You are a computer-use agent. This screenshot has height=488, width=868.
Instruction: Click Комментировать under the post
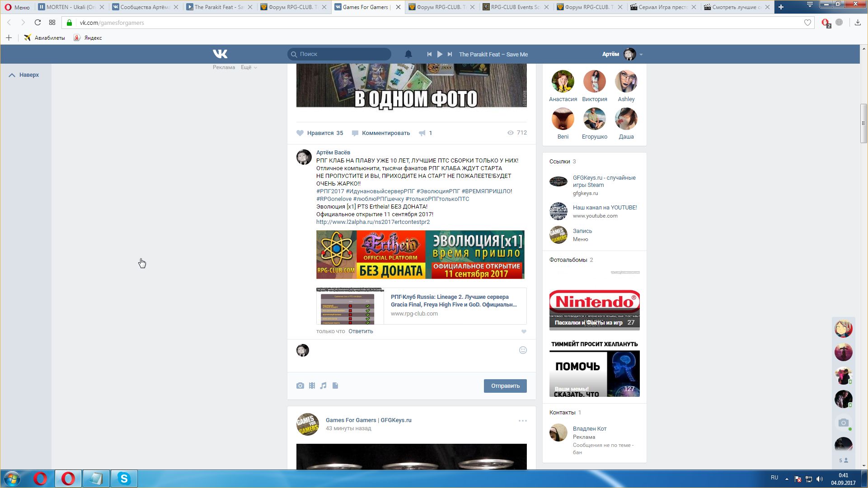381,133
